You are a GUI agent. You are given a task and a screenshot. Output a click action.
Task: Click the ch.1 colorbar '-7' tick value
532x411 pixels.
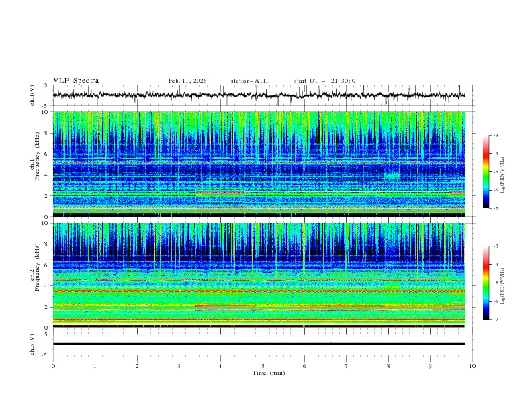coord(495,208)
